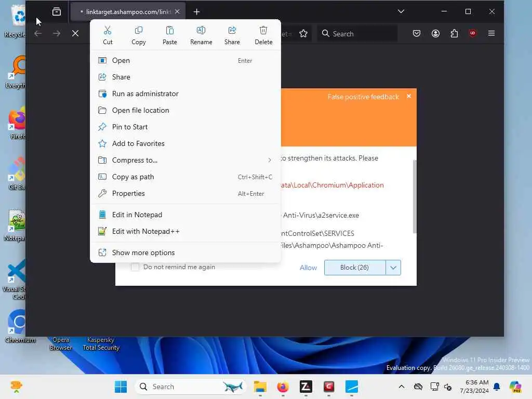
Task: Select Open from the context menu
Action: point(185,60)
